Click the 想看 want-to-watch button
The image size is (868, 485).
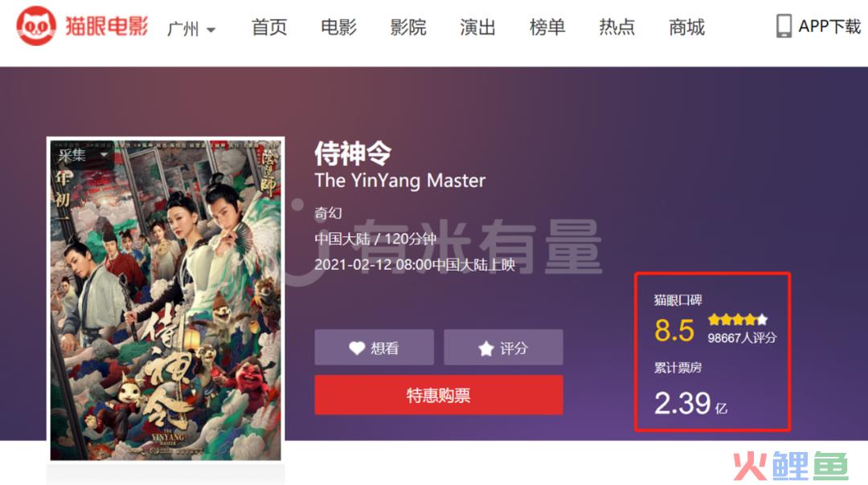pyautogui.click(x=375, y=348)
